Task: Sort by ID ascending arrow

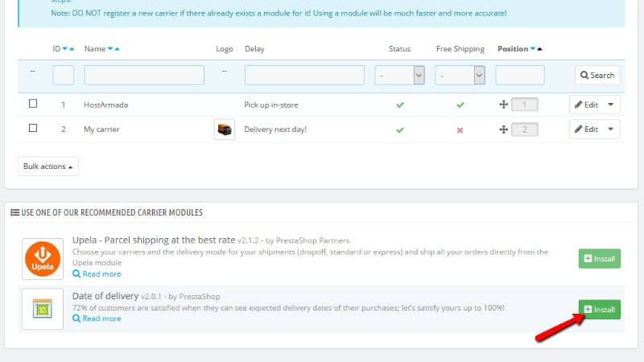Action: click(72, 49)
